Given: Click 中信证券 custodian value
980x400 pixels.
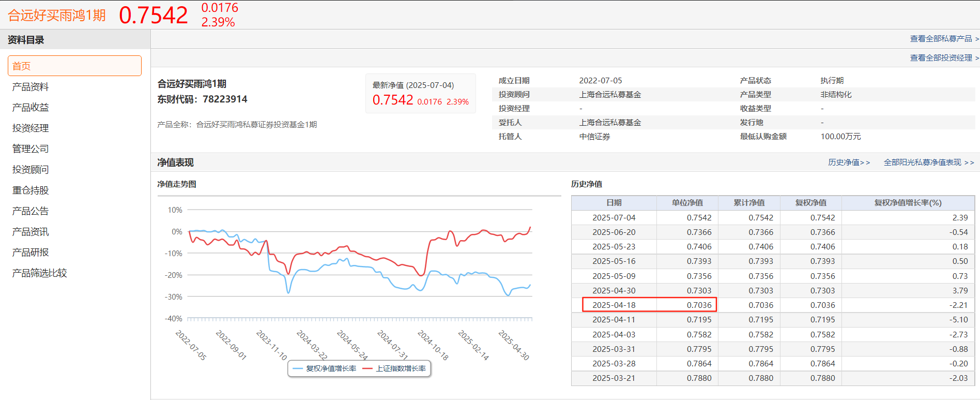Looking at the screenshot, I should coord(594,137).
